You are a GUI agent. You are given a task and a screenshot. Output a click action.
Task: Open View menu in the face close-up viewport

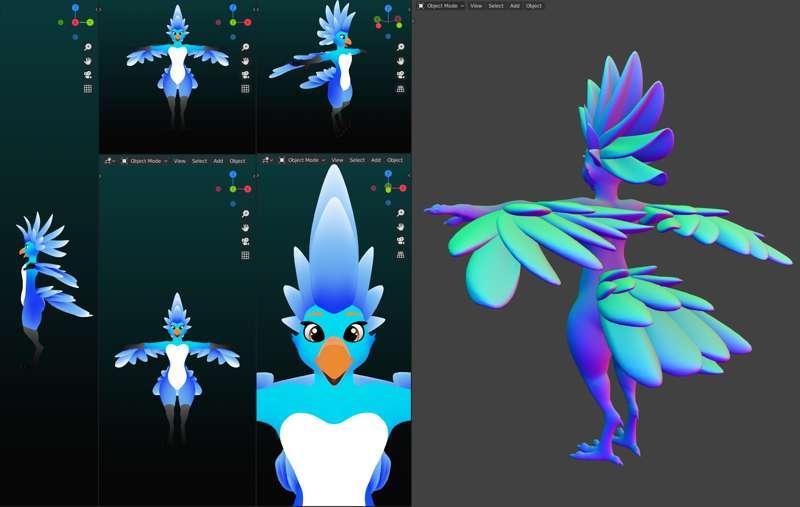[x=337, y=160]
